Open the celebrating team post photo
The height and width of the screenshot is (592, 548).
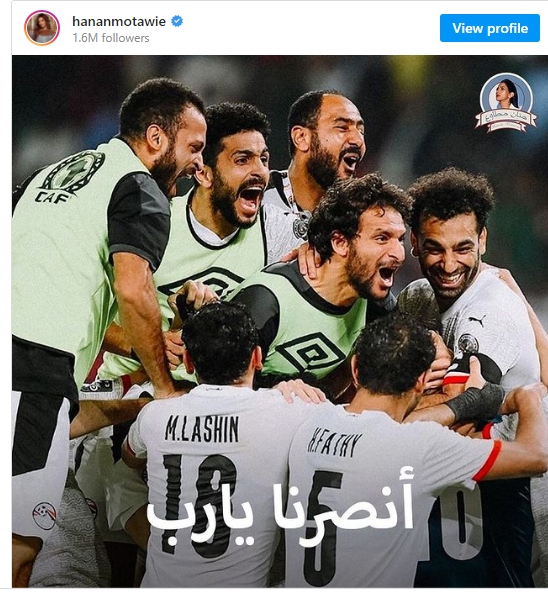(280, 322)
